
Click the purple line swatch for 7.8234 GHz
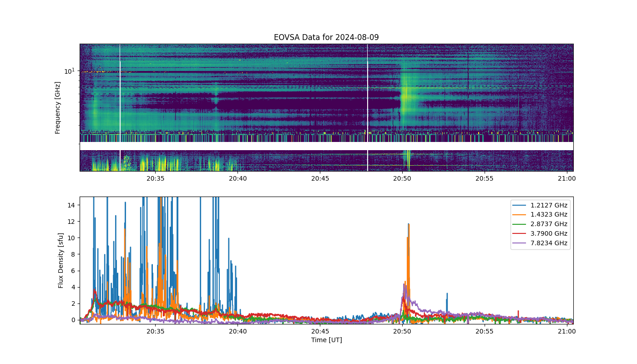520,243
